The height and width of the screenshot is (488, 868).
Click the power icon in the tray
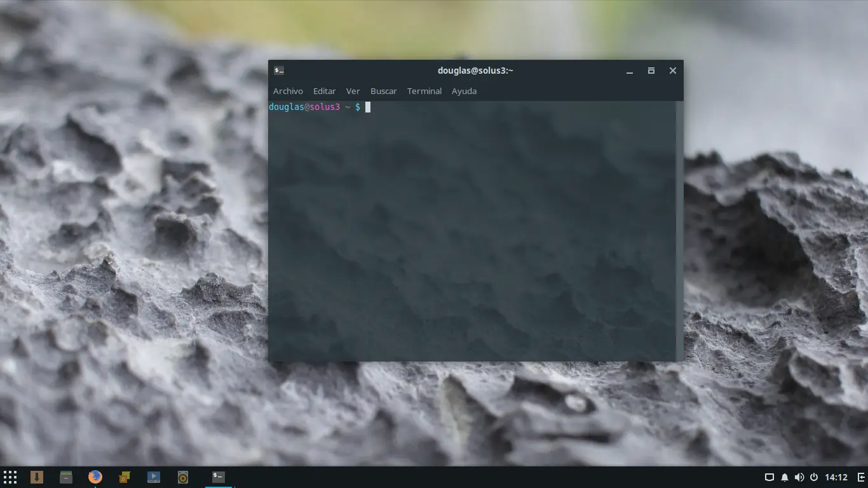point(813,477)
